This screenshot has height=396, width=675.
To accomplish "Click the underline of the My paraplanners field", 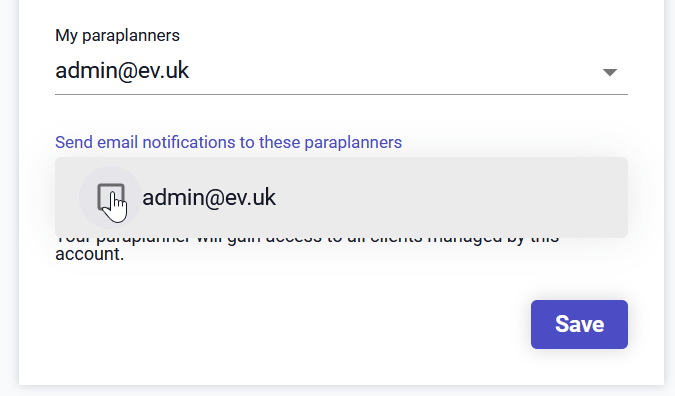I will pos(341,94).
